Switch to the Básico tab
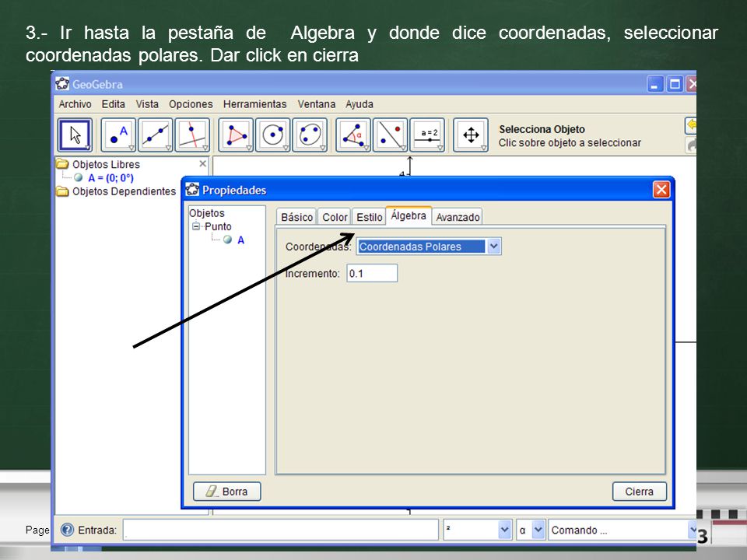 point(296,217)
